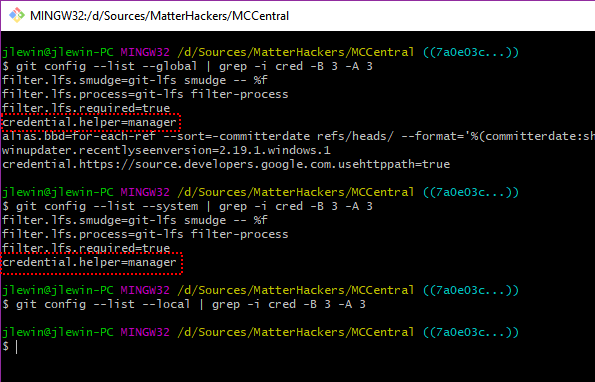Click the MINGW32 window title text

[160, 16]
